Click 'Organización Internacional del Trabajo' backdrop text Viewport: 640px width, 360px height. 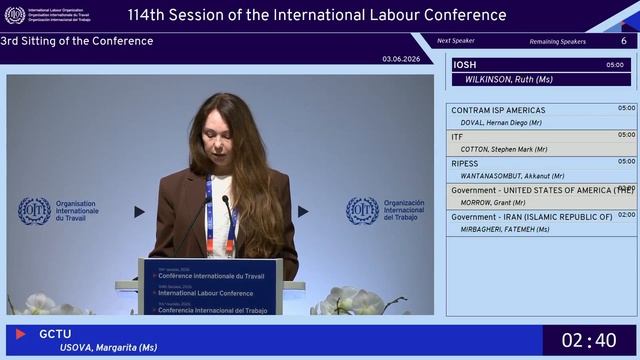[x=404, y=210]
